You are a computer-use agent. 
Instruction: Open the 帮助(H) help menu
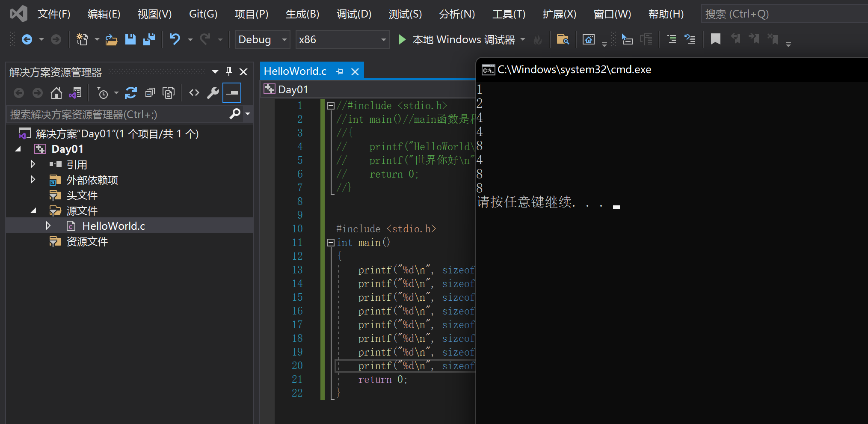[x=666, y=14]
